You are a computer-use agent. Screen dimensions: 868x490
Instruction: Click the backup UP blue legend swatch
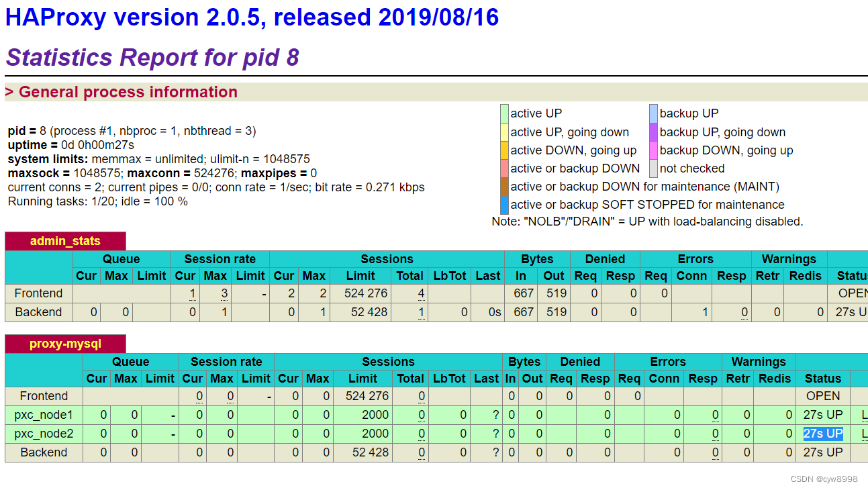point(653,113)
